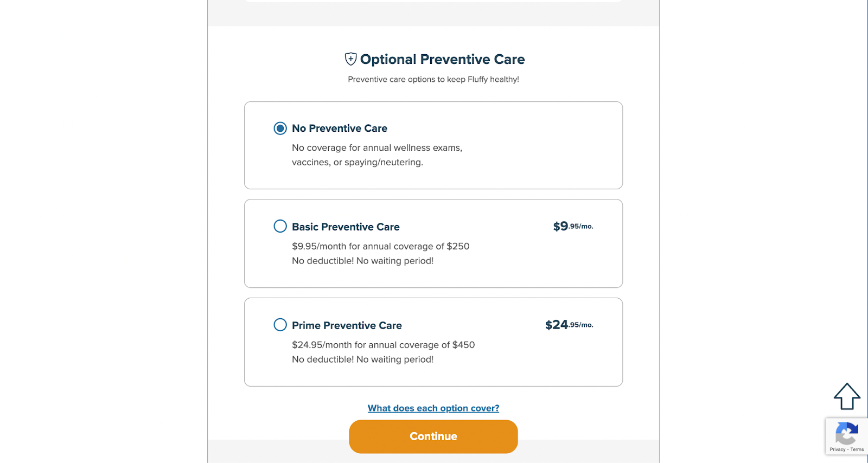Click the Basic Preventive Care card

click(433, 243)
